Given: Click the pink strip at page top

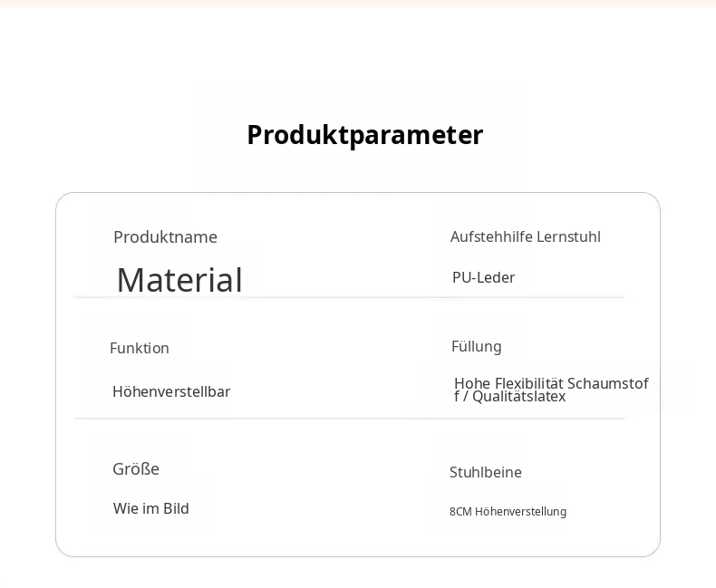Looking at the screenshot, I should [358, 3].
